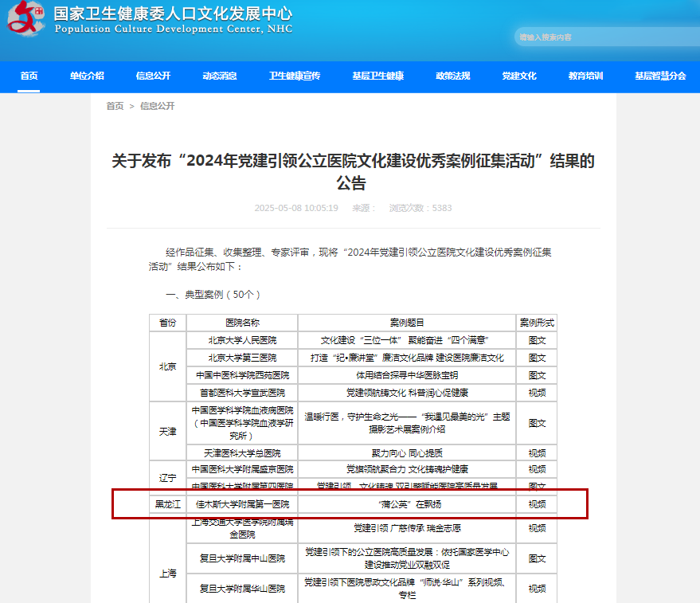This screenshot has height=603, width=700.
Task: Open the 政策法规 menu item
Action: coord(452,76)
